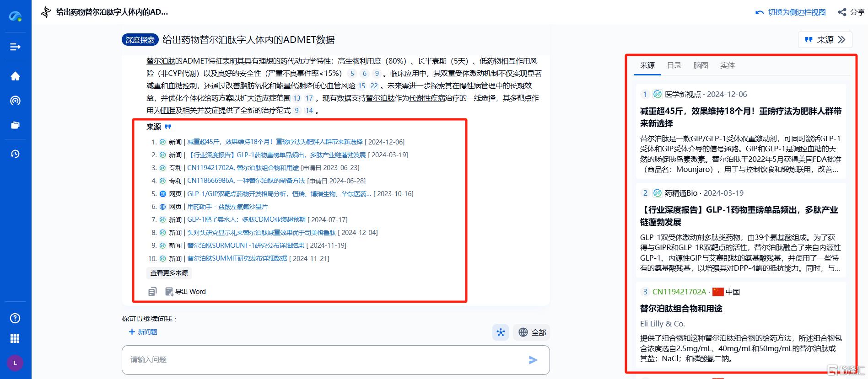This screenshot has width=868, height=379.
Task: Open the help question mark icon
Action: pyautogui.click(x=15, y=318)
